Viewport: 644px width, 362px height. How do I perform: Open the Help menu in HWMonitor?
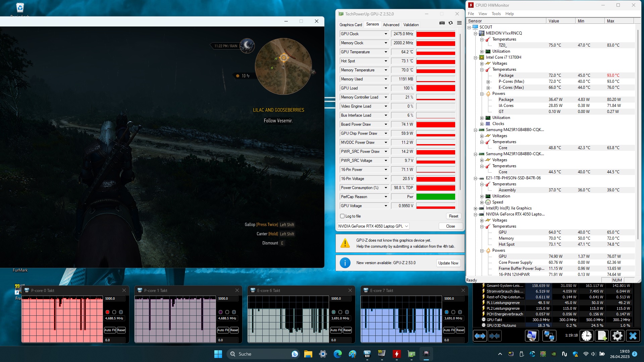(x=509, y=14)
